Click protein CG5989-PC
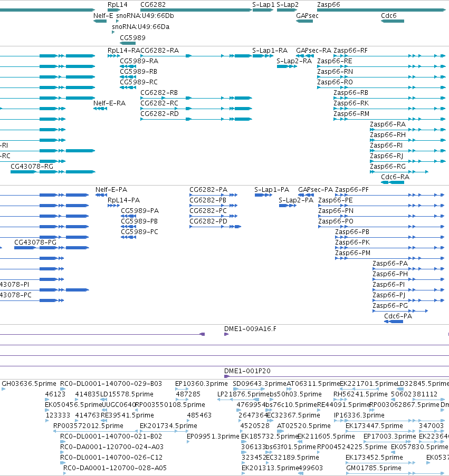This screenshot has height=476, width=449. tap(139, 231)
